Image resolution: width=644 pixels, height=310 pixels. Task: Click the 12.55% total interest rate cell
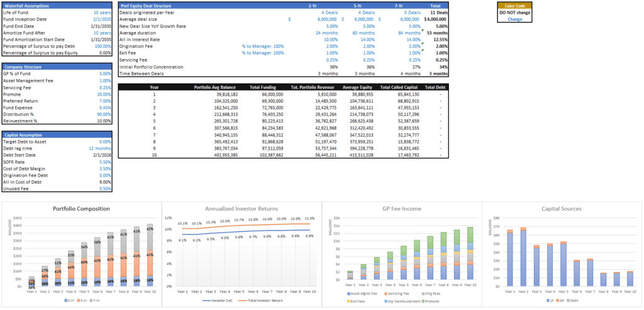441,40
